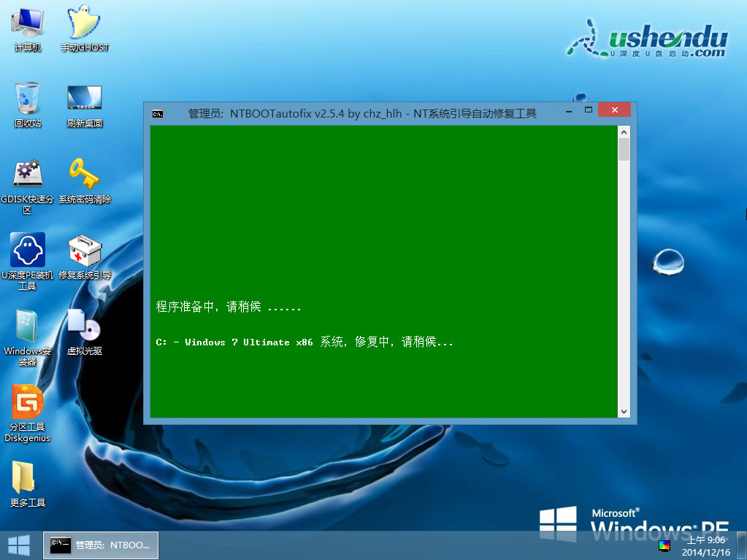Screen dimensions: 747x560
Task: Launch 修复系统引导 repair icon
Action: pyautogui.click(x=84, y=250)
